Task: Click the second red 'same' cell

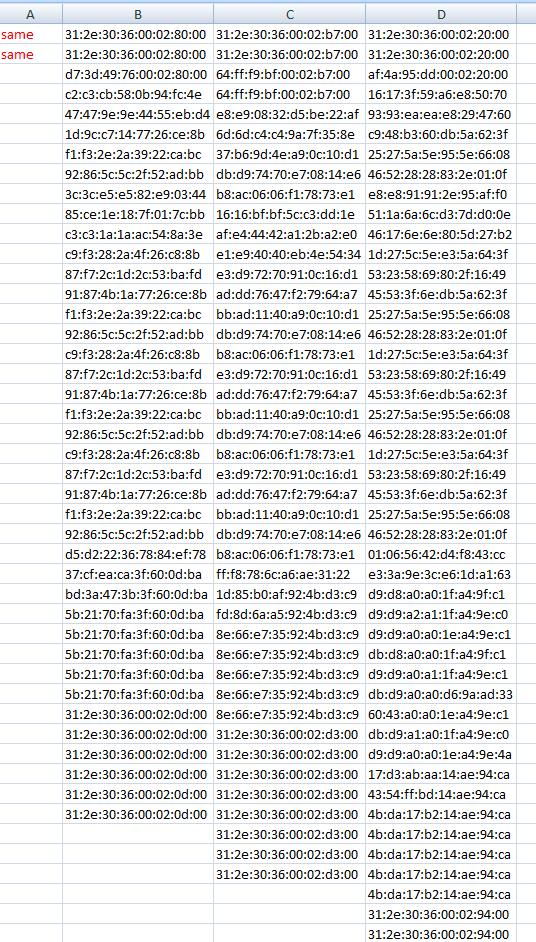Action: [x=31, y=55]
